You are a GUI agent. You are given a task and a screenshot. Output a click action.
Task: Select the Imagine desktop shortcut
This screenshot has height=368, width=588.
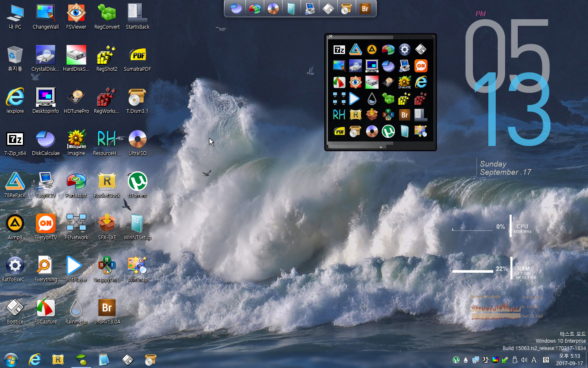tap(76, 143)
